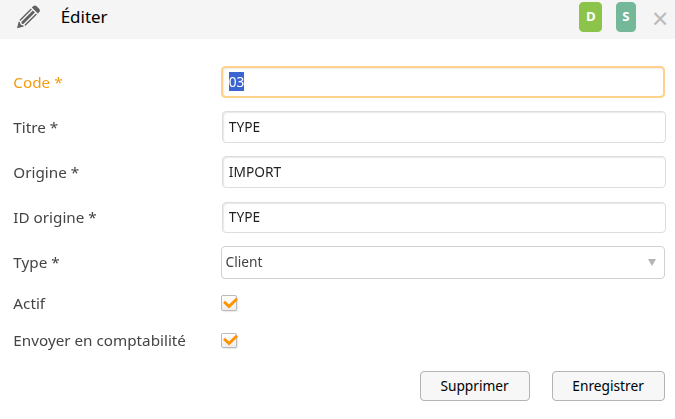Click the teal S badge icon
This screenshot has width=675, height=419.
625,17
